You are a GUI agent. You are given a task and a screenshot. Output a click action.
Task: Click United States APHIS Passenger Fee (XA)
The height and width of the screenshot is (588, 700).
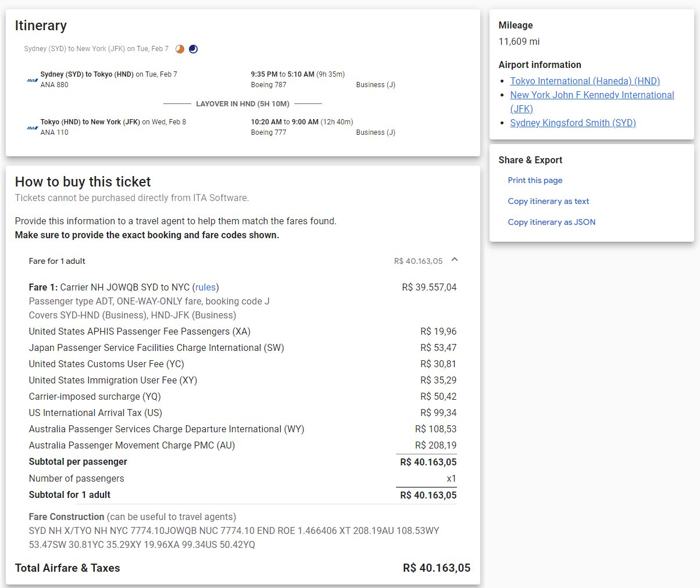(140, 331)
